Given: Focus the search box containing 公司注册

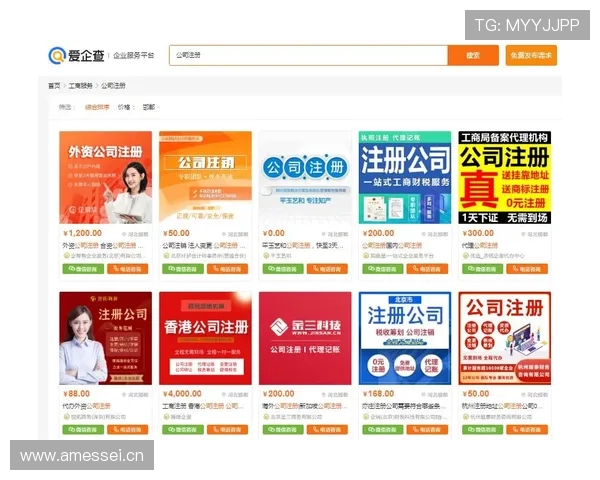Looking at the screenshot, I should [x=308, y=56].
